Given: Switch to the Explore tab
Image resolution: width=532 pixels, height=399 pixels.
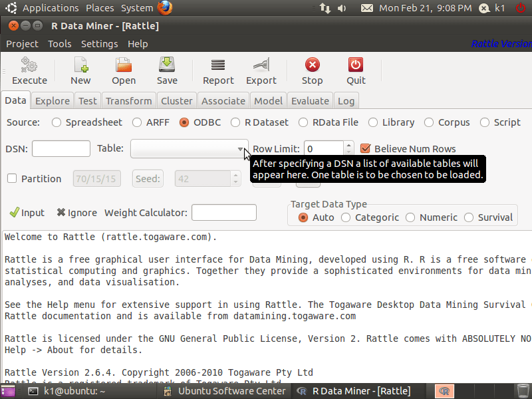Looking at the screenshot, I should (53, 101).
